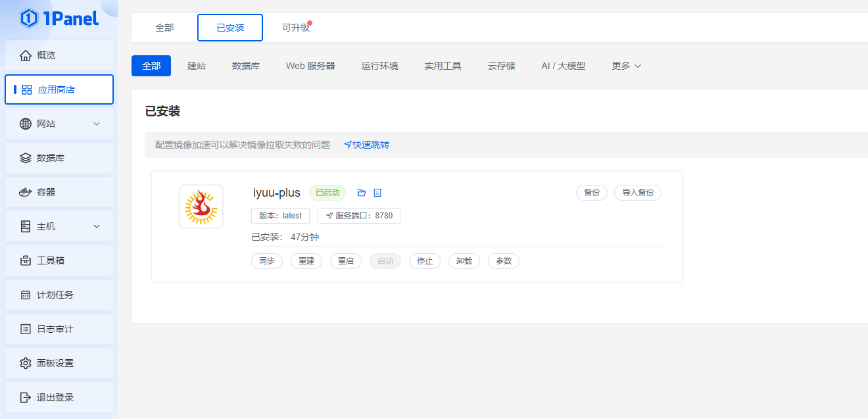868x419 pixels.
Task: Expand the 网站 sidebar submenu chevron
Action: (97, 124)
